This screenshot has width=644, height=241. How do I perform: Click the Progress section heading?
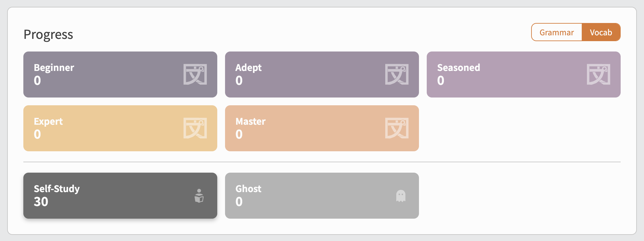pos(48,34)
